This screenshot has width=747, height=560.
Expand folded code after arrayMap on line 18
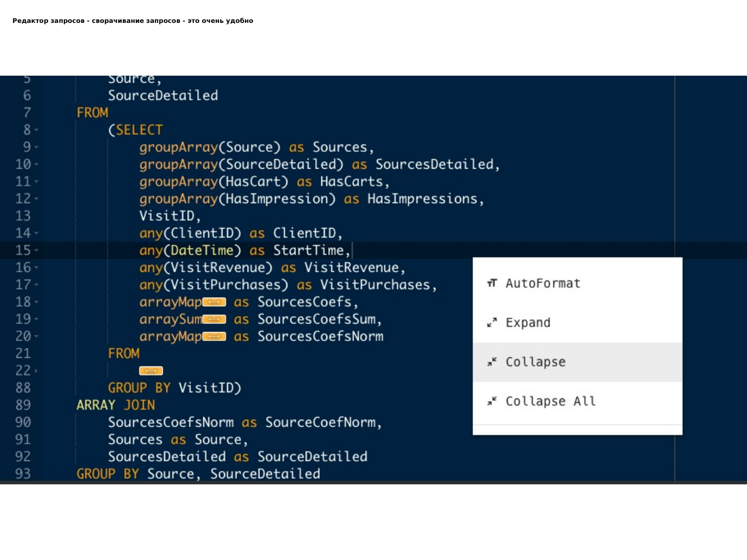pos(214,302)
